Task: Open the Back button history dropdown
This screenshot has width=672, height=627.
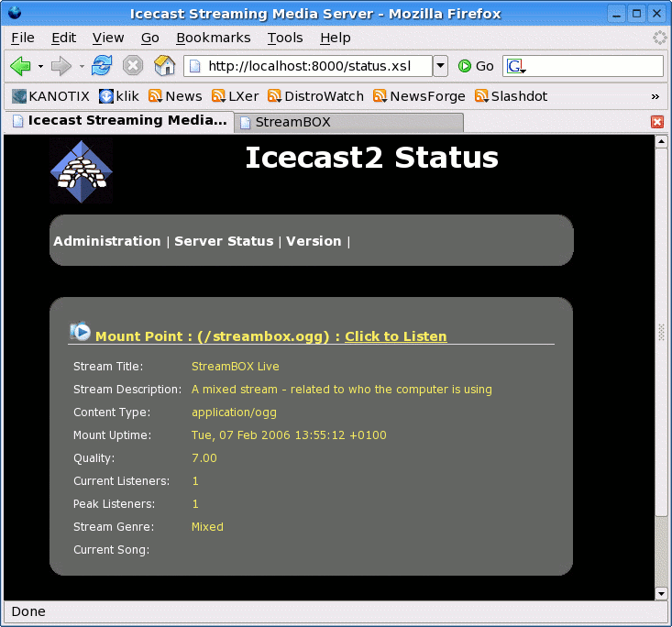Action: [x=40, y=66]
